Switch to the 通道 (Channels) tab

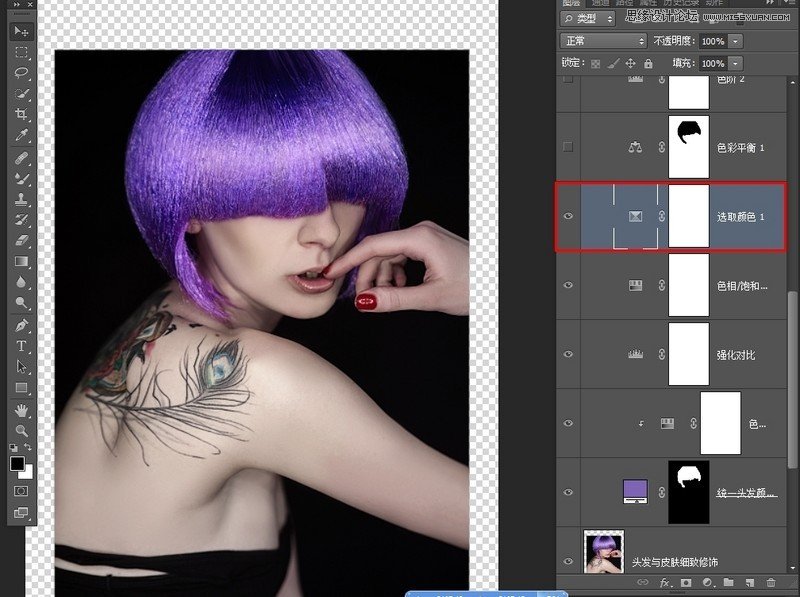(x=599, y=4)
